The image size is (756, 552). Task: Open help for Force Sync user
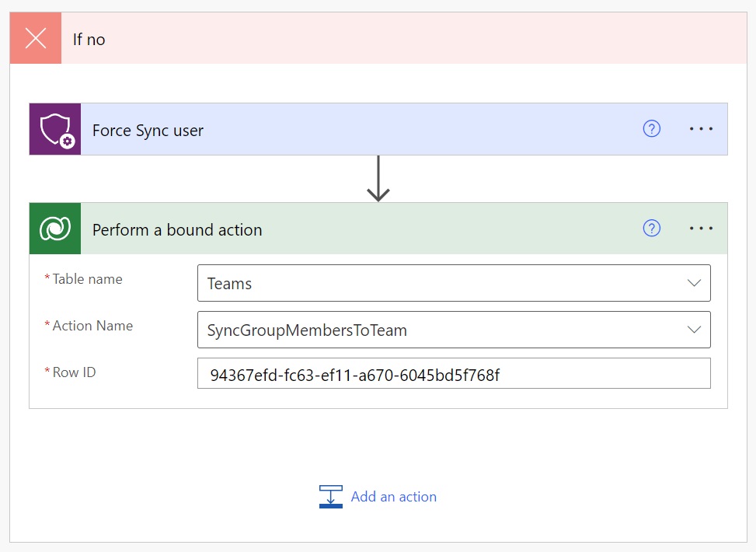(x=651, y=129)
